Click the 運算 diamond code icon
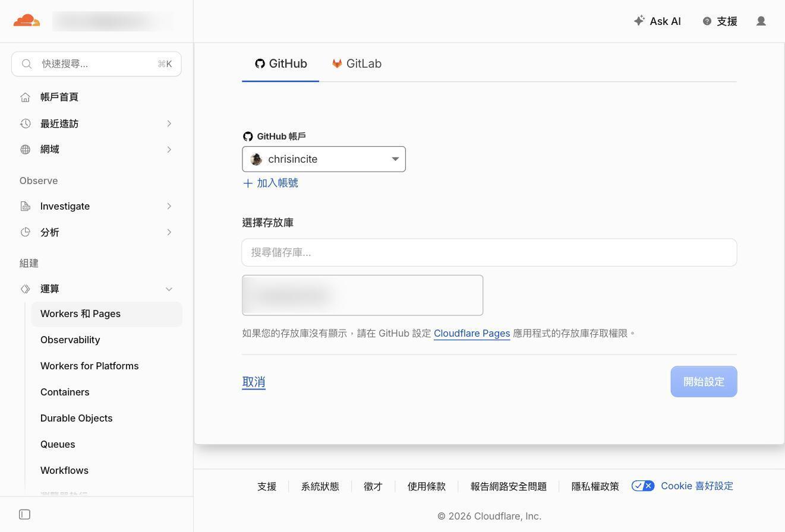The image size is (785, 532). 25,289
